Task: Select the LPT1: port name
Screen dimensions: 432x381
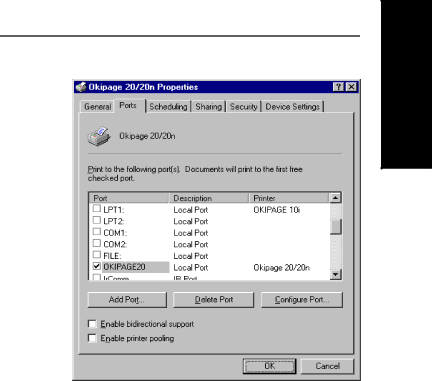Action: 114,210
